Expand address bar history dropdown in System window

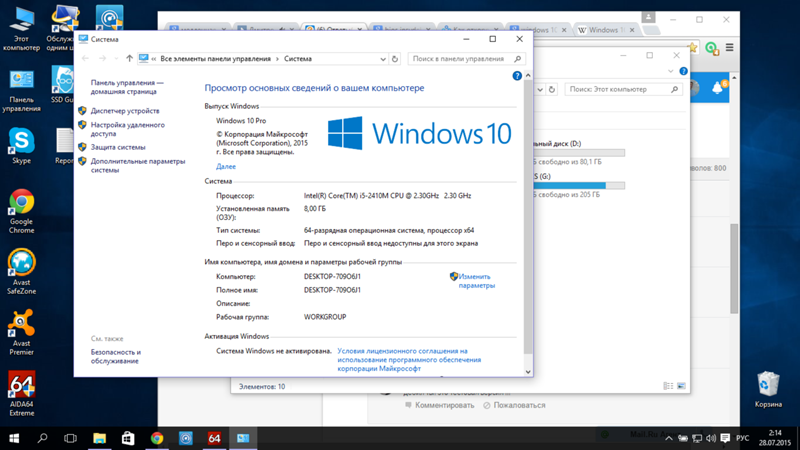383,59
